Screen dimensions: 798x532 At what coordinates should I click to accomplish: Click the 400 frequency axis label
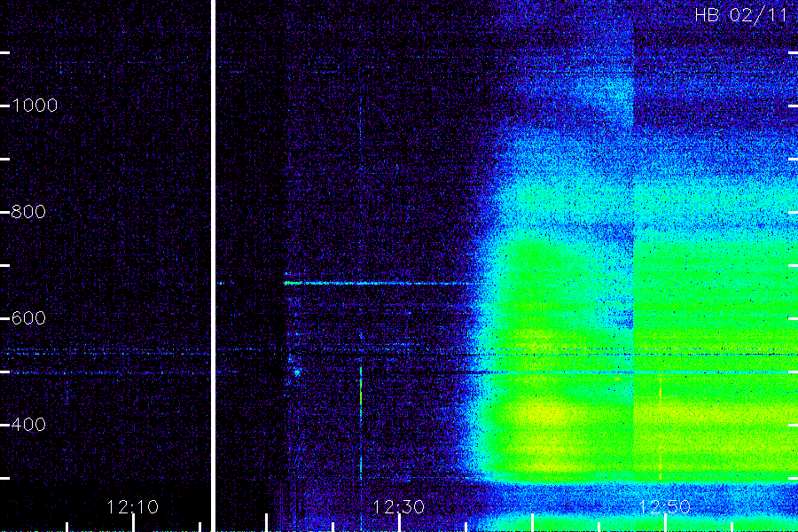click(x=28, y=425)
